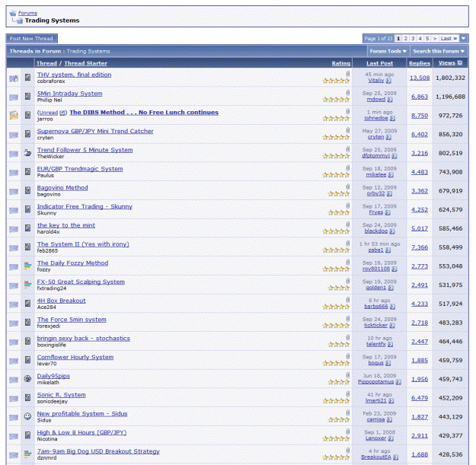Toggle Views sort order arrow icon
Screen dimensions: 476x465
coord(460,63)
